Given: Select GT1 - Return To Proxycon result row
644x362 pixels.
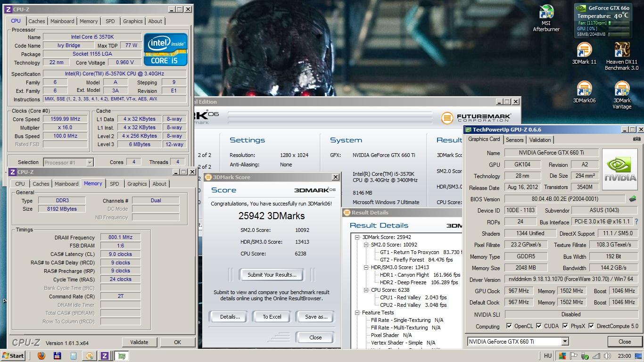Looking at the screenshot, I should pos(421,252).
